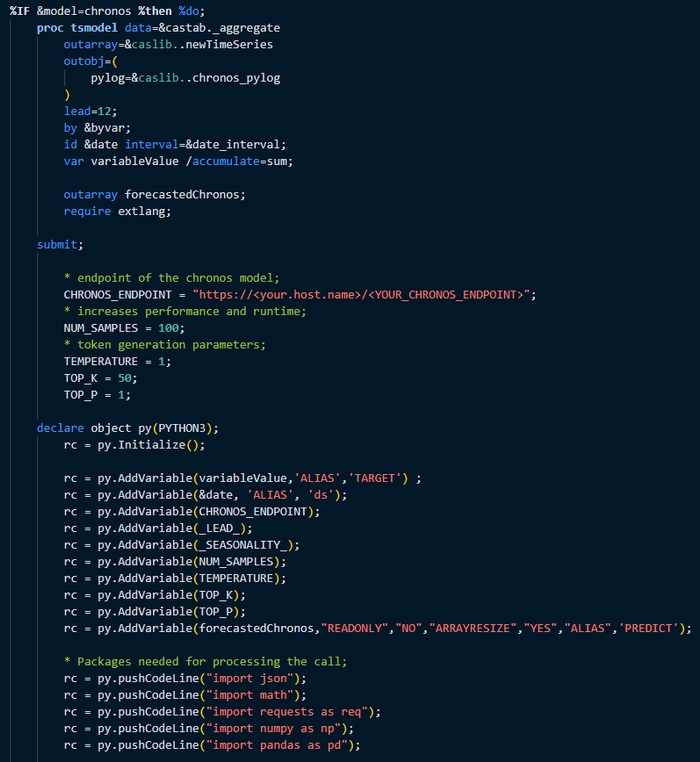The image size is (700, 762).
Task: Click 'NUM_SAMPLES = 100;' line
Action: [124, 328]
